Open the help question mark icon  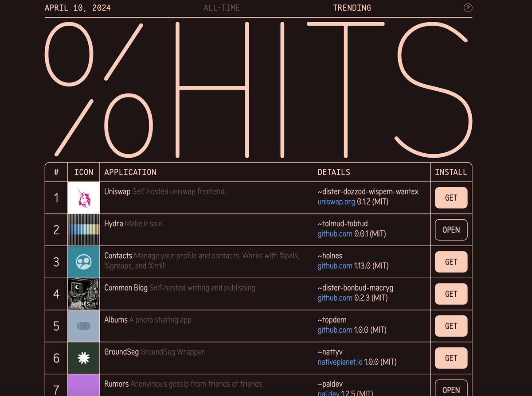tap(468, 8)
